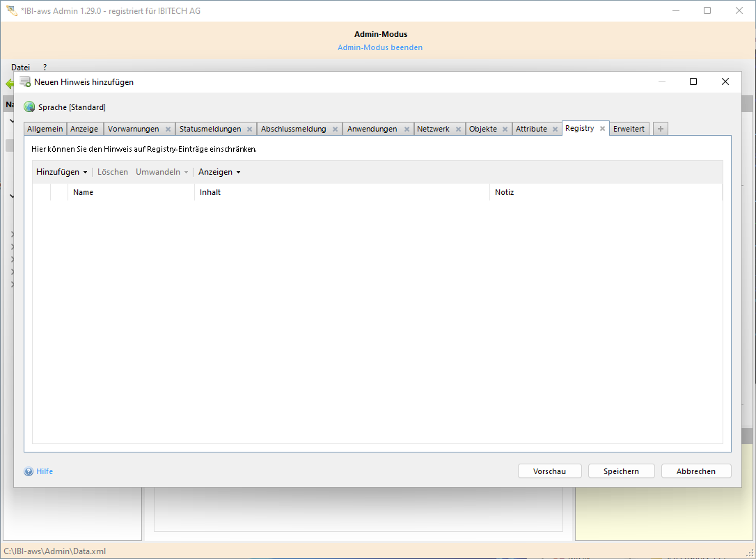The height and width of the screenshot is (559, 756).
Task: Click the Speichern button
Action: point(621,471)
